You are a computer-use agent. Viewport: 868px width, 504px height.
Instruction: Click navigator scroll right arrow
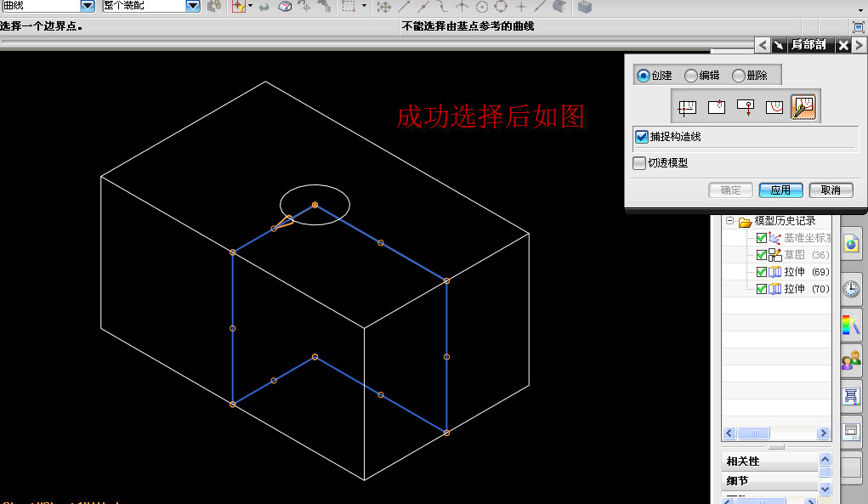[823, 433]
